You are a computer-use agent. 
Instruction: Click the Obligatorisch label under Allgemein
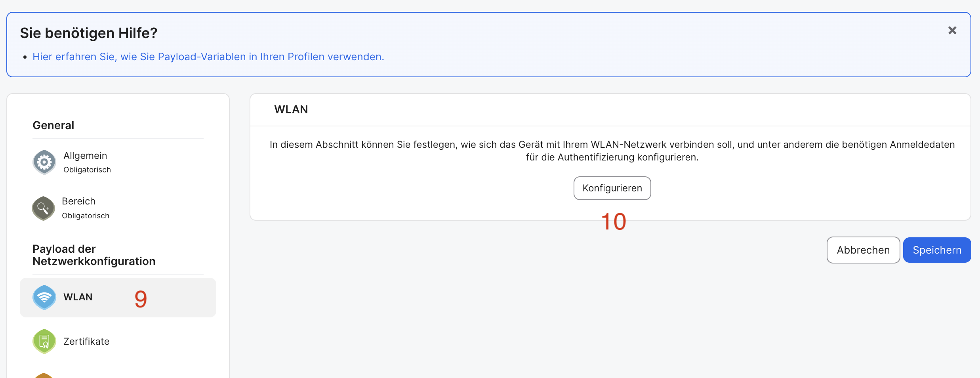click(87, 170)
